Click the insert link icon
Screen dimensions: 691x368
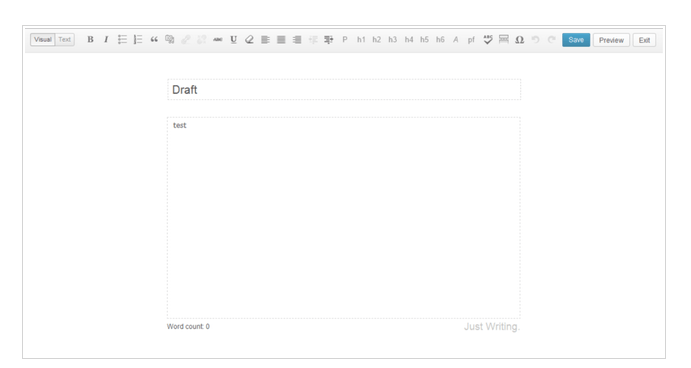click(x=186, y=40)
